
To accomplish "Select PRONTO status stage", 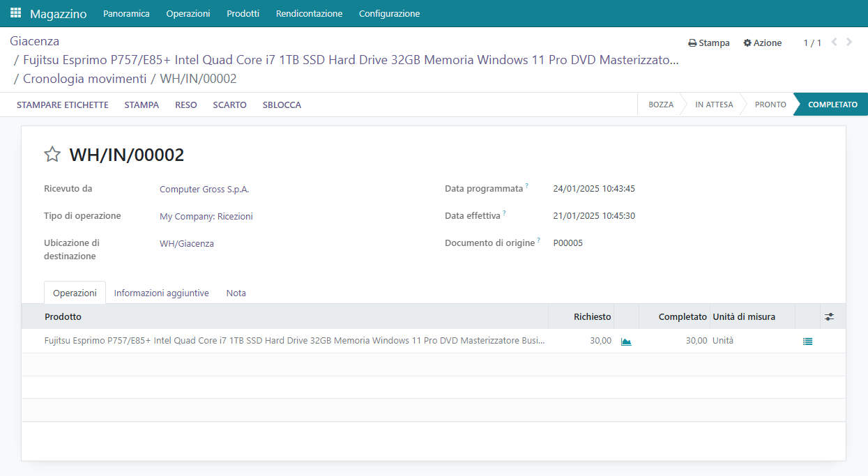I will [x=770, y=105].
